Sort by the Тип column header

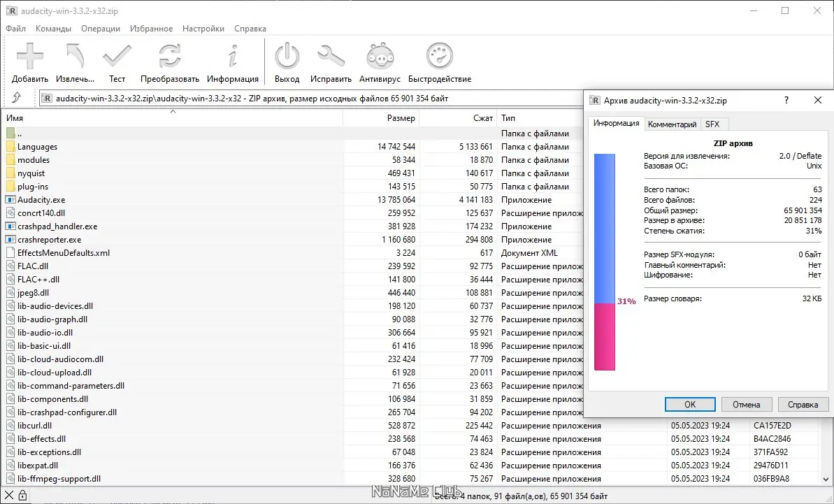[x=540, y=118]
